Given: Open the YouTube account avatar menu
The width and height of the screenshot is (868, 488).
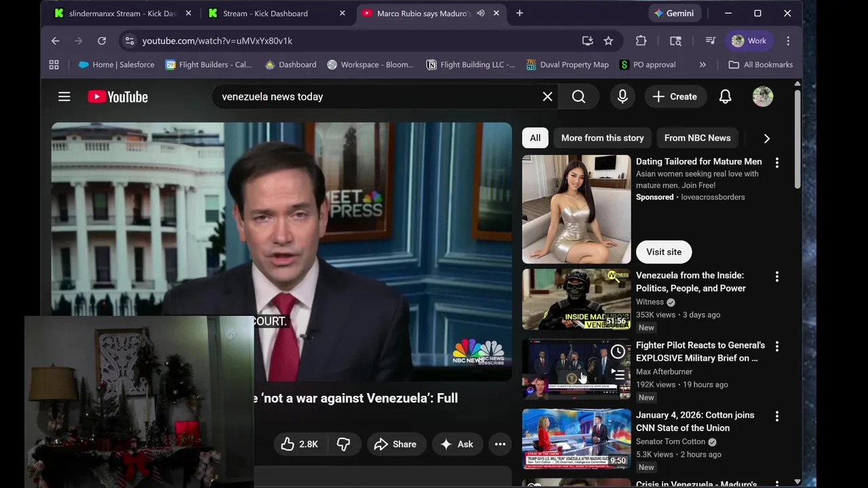Looking at the screenshot, I should pyautogui.click(x=763, y=97).
